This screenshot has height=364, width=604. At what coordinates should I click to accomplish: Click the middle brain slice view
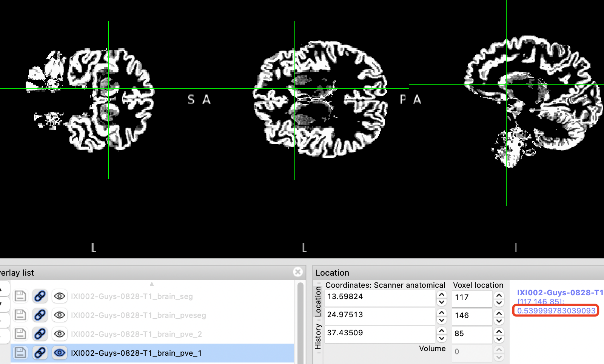321,100
